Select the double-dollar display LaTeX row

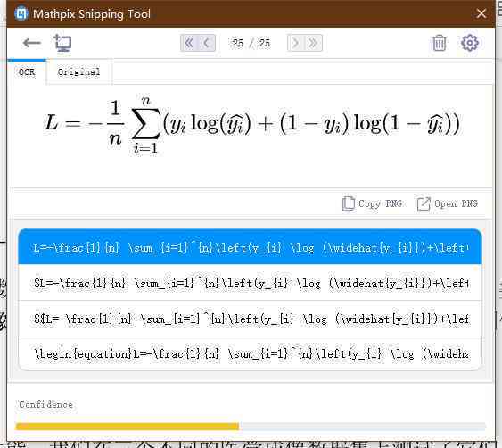[250, 319]
